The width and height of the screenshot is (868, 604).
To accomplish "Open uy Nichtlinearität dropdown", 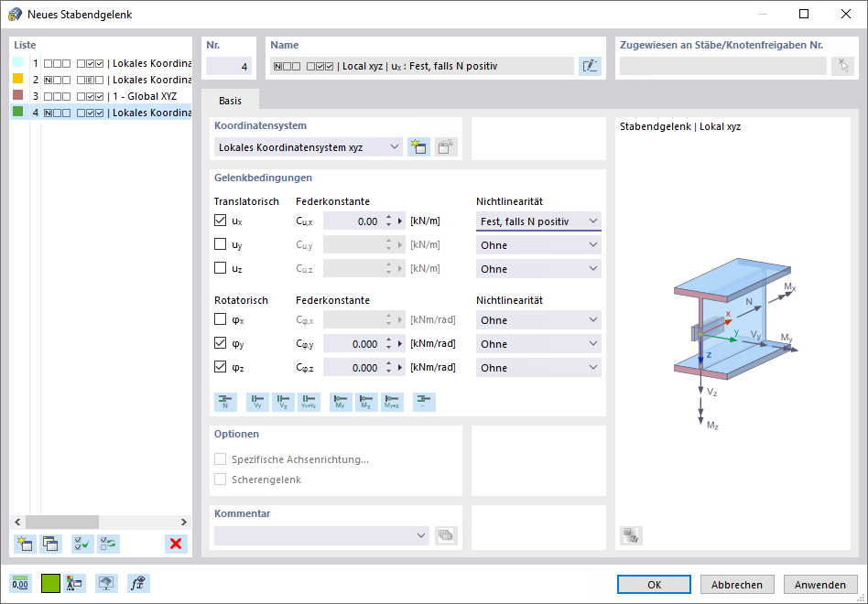I will tap(538, 245).
